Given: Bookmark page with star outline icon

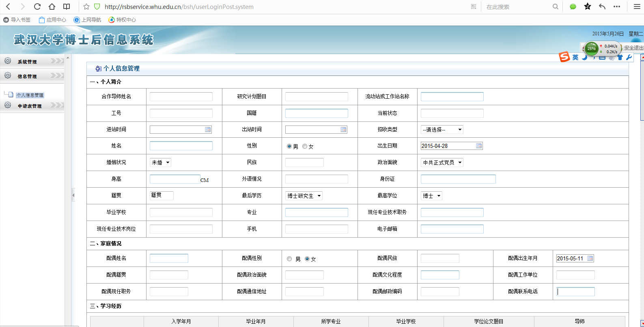Looking at the screenshot, I should click(86, 6).
